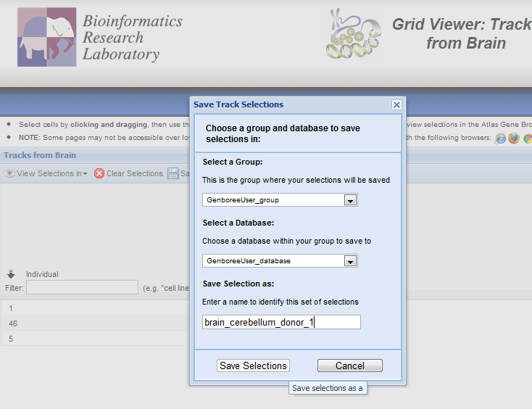
Task: Click the floppy disk save icon
Action: (173, 173)
